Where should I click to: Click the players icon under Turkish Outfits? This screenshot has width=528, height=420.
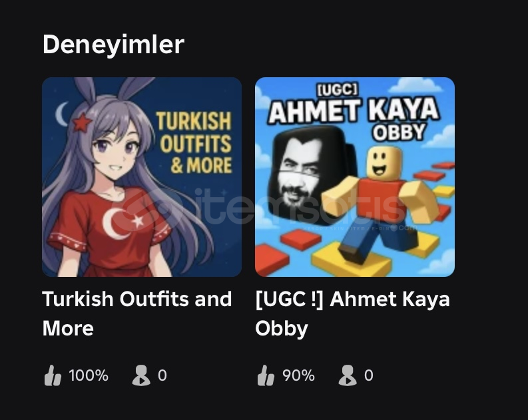coord(140,375)
